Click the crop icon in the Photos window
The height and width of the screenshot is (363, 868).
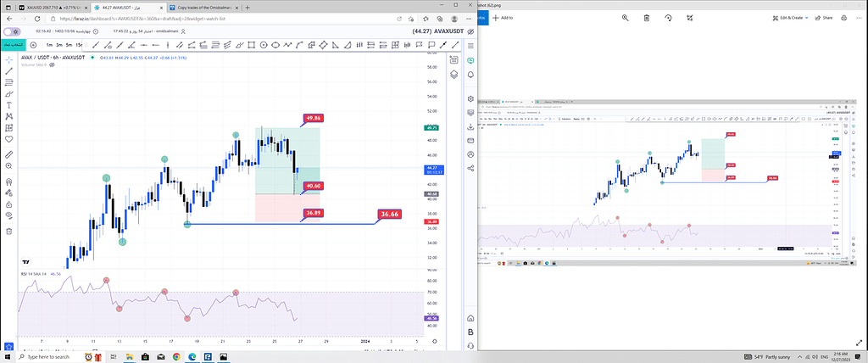690,18
